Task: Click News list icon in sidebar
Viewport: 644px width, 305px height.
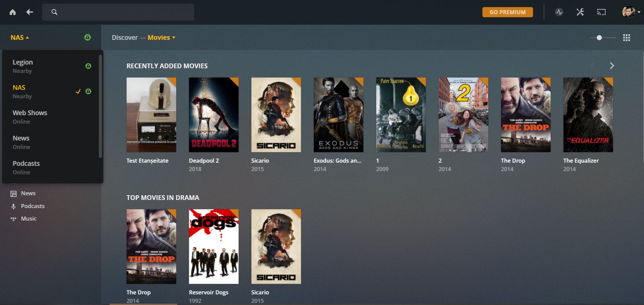Action: 13,194
